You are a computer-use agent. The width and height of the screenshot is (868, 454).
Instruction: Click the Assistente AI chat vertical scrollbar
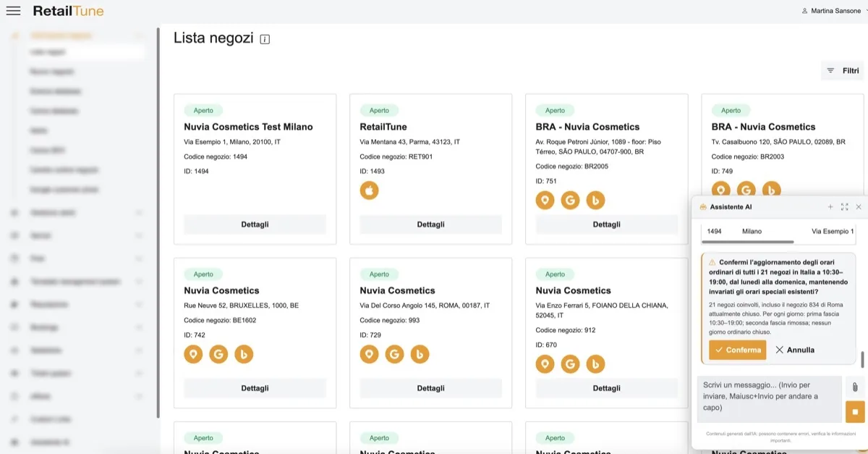(x=861, y=359)
